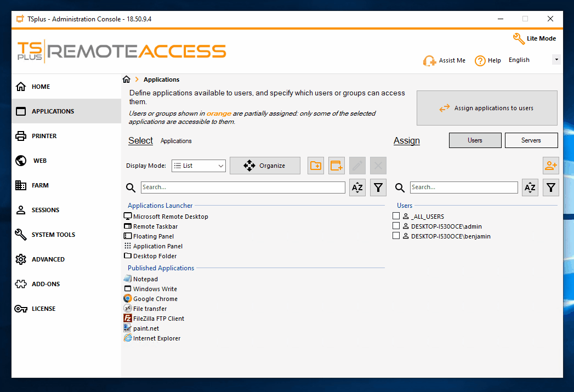Click the home breadcrumb icon

pos(127,79)
